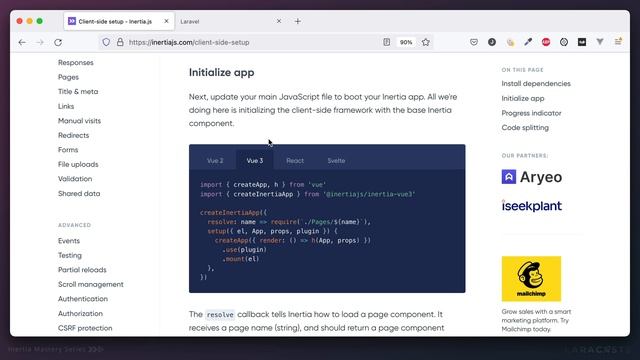Switch to the Laravel browser tab

point(231,21)
